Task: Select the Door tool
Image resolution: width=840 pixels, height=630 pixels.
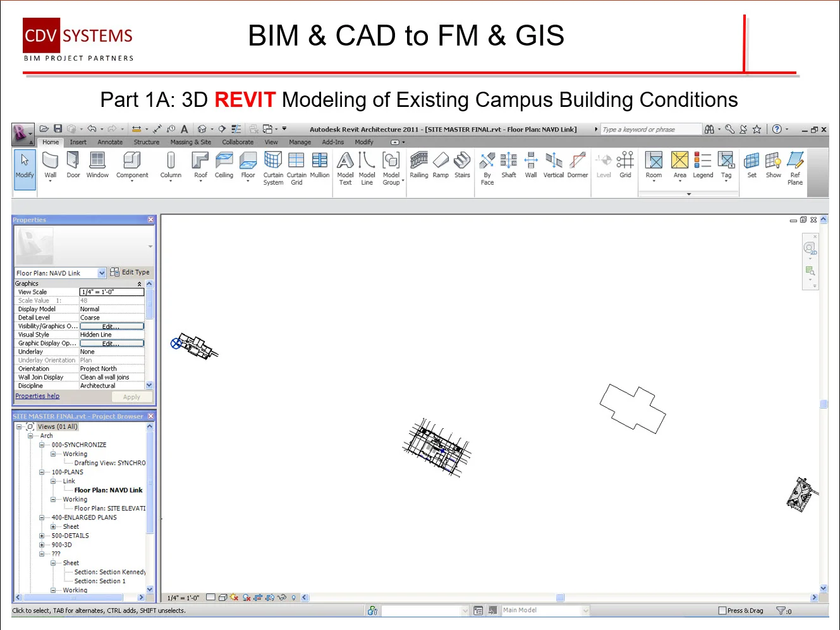Action: tap(73, 165)
